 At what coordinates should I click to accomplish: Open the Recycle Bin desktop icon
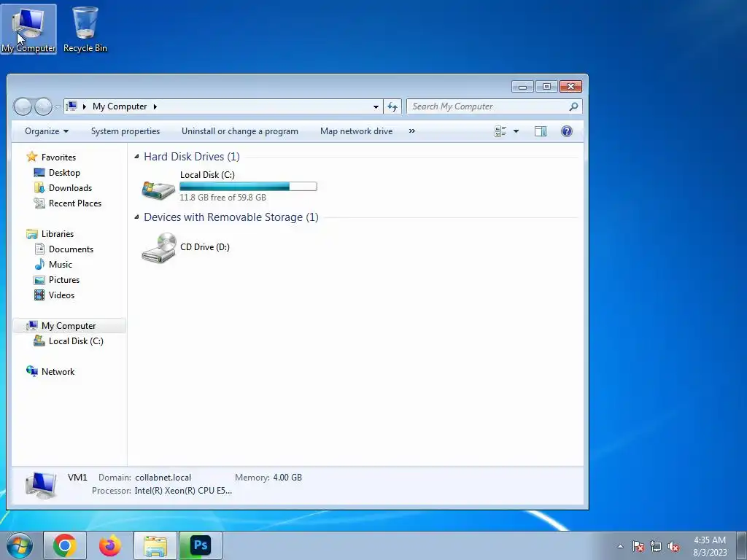coord(85,28)
